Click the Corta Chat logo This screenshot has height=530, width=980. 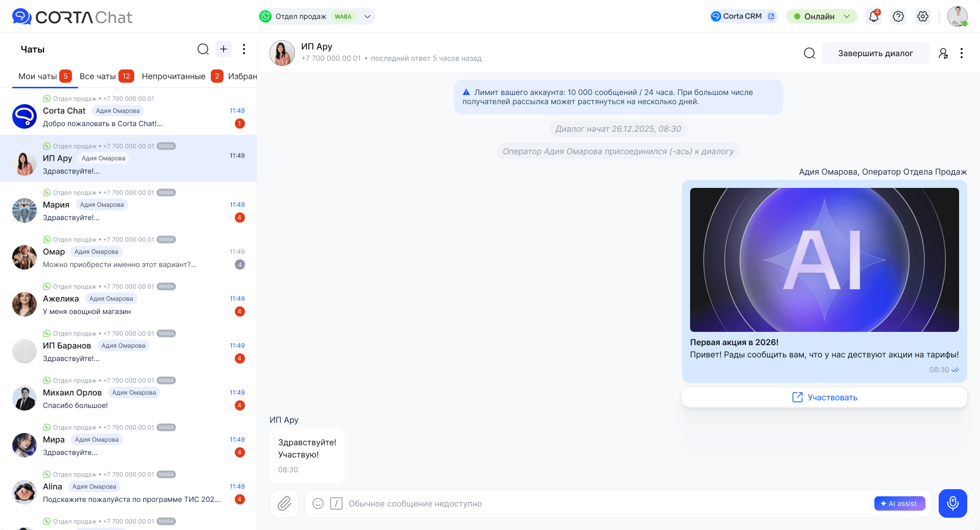[72, 17]
